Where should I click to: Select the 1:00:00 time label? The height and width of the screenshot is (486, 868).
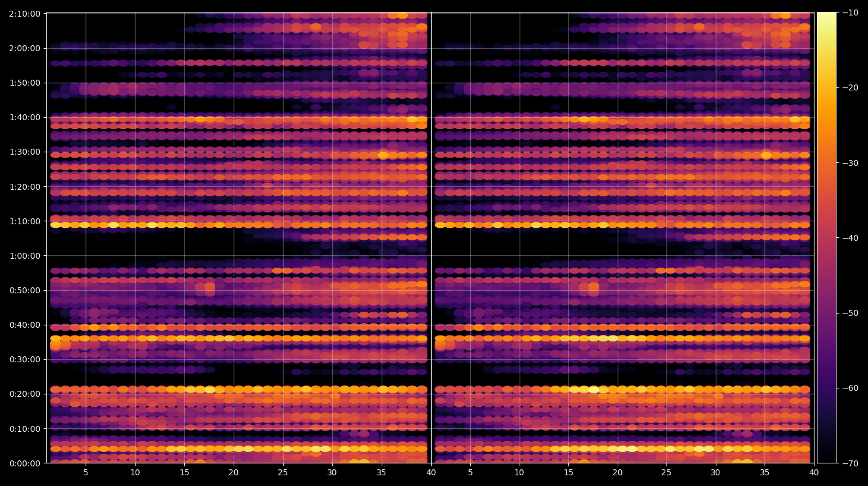coord(24,256)
